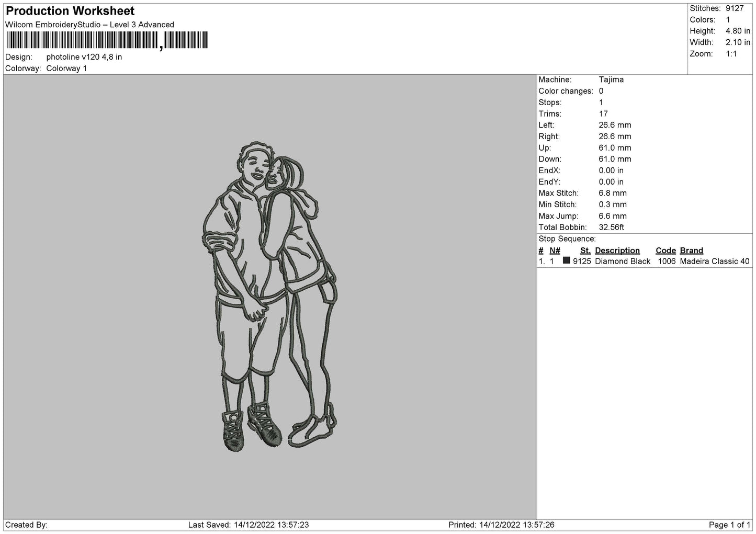Image resolution: width=756 pixels, height=534 pixels.
Task: Click the Production Worksheet title
Action: [x=70, y=11]
